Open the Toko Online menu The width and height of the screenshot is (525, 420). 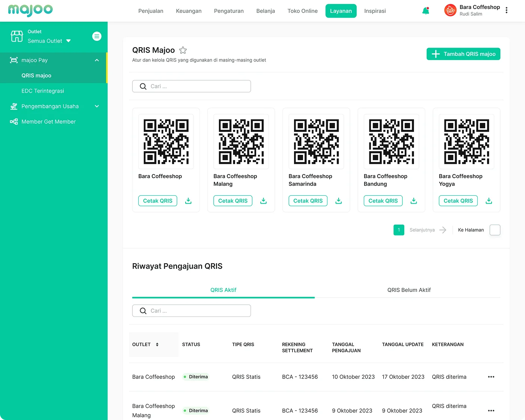pos(303,11)
